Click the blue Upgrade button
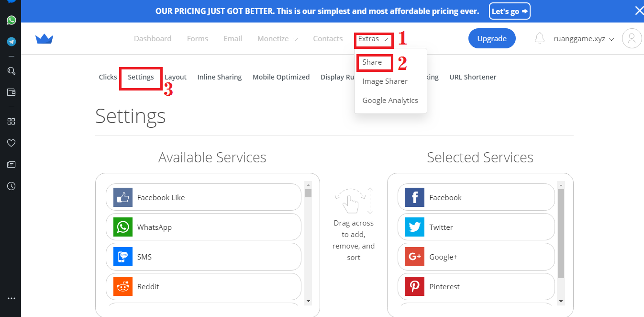This screenshot has width=644, height=317. [491, 39]
